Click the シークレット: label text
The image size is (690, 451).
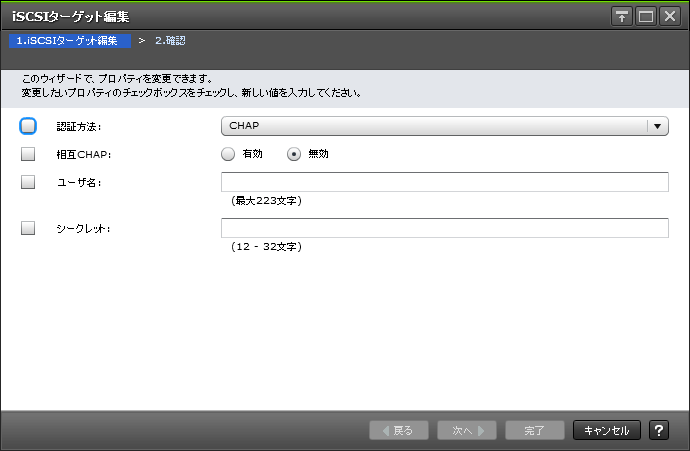[x=83, y=229]
